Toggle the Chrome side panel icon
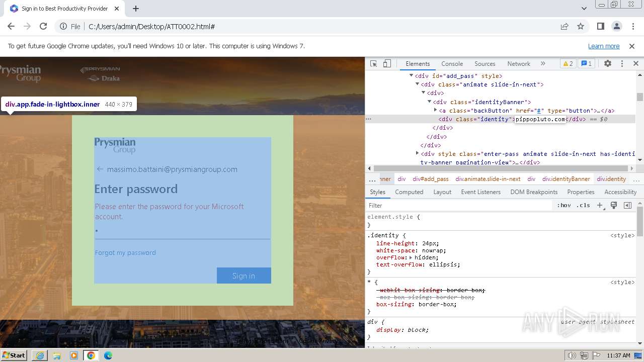 (601, 26)
